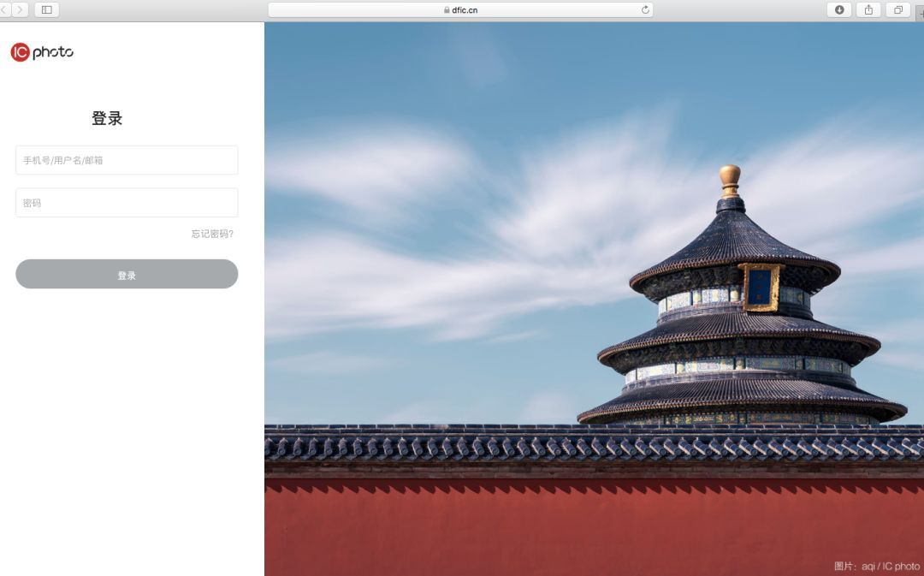Open the Safari downloads list
The image size is (924, 576).
click(x=838, y=9)
